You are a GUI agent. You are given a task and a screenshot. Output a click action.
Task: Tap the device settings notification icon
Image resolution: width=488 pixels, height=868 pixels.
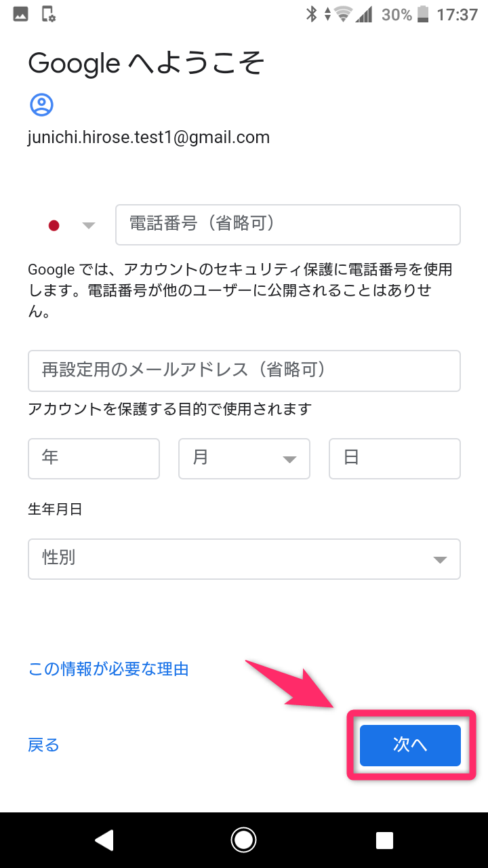click(x=48, y=14)
